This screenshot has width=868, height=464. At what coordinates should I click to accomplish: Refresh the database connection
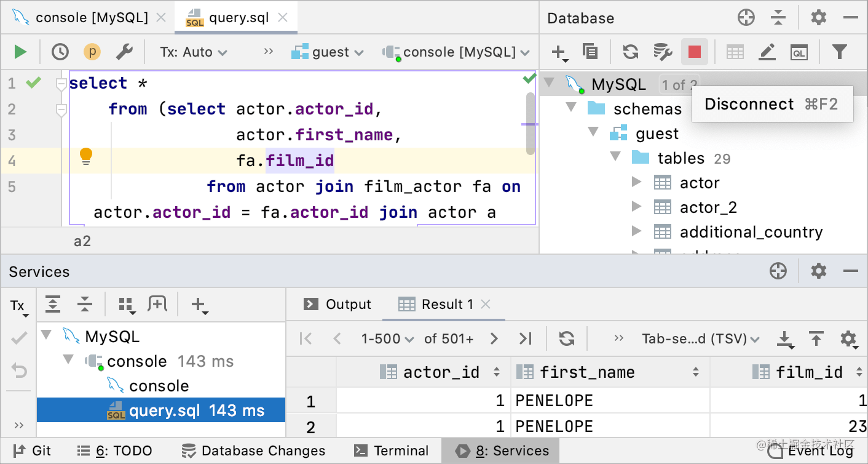[x=630, y=52]
